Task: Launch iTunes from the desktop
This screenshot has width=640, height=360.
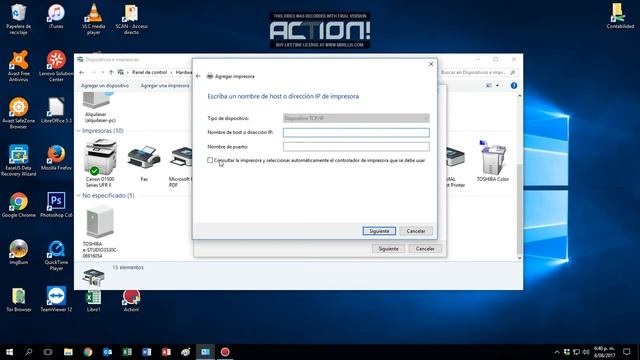Action: coord(56,16)
